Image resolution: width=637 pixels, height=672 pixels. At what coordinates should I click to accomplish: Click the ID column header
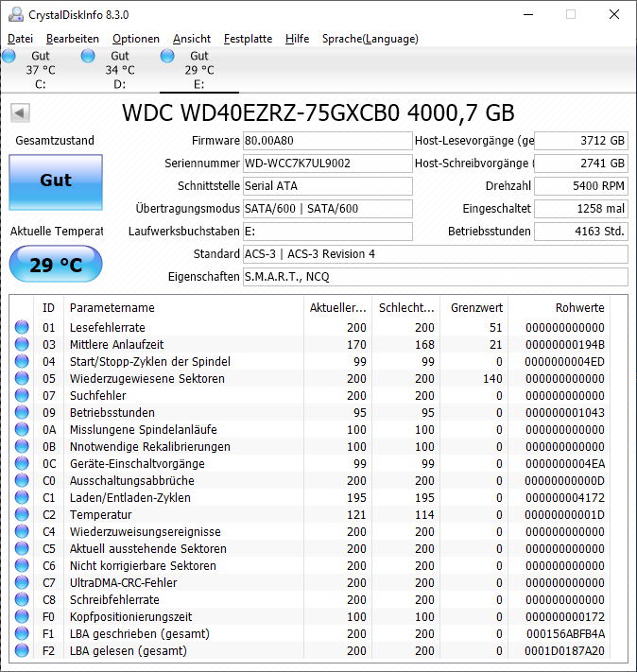click(x=48, y=308)
